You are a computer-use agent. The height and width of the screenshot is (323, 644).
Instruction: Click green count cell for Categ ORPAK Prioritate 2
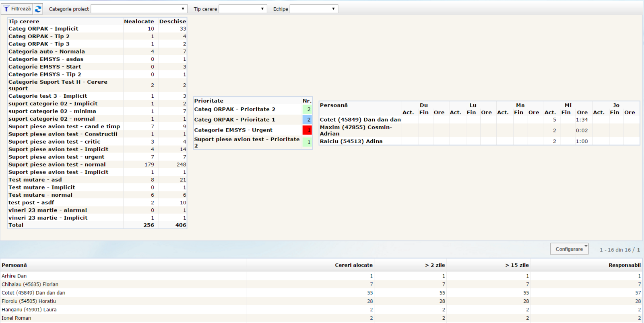[307, 109]
